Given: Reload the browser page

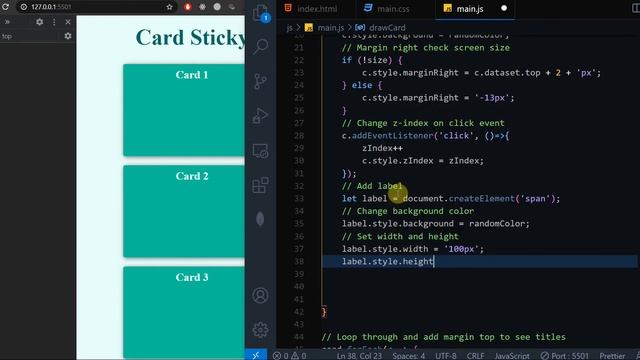Looking at the screenshot, I should click(5, 7).
